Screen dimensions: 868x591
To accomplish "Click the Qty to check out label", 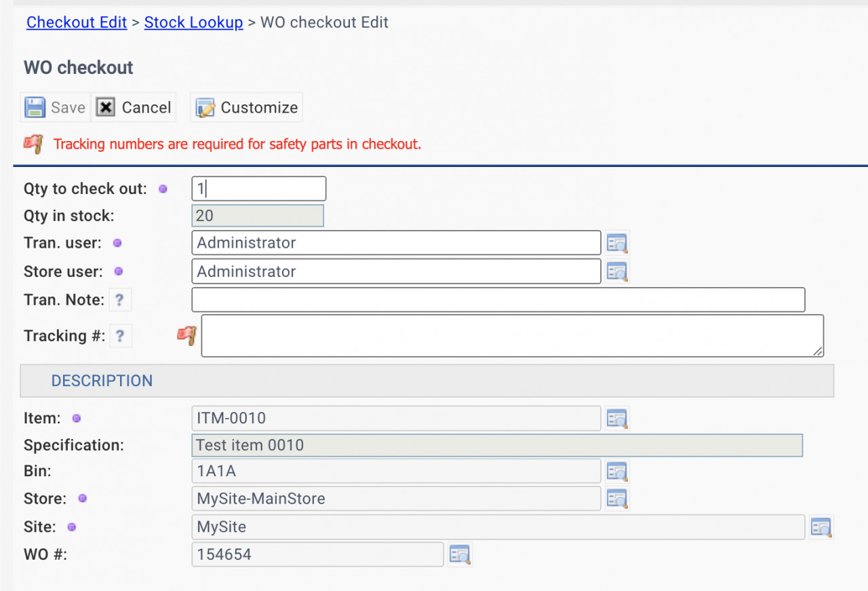I will (x=85, y=189).
